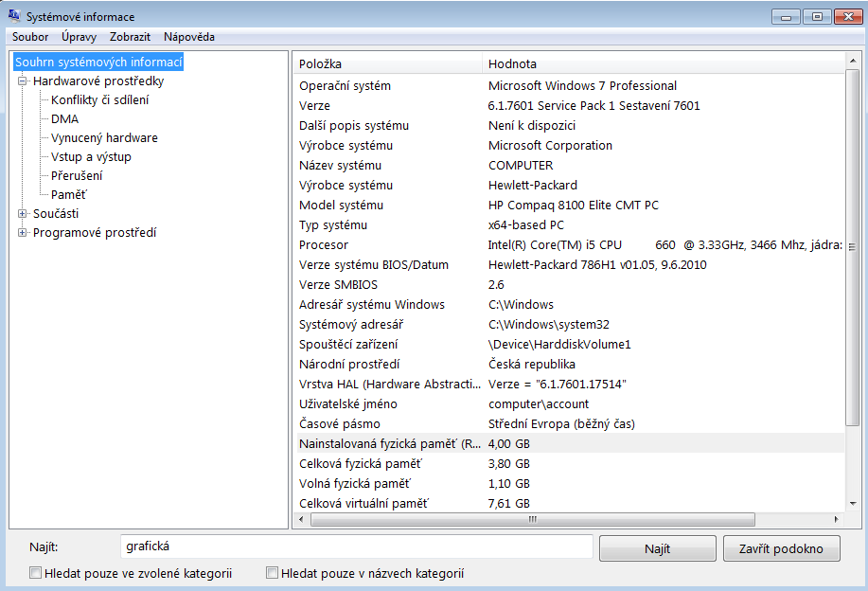Image resolution: width=868 pixels, height=591 pixels.
Task: Expand the Součásti tree node
Action: tap(23, 214)
